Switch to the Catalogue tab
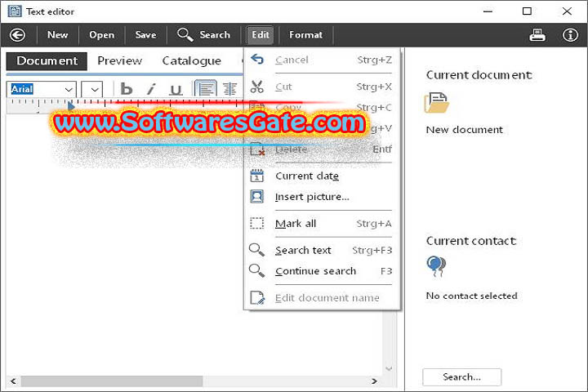This screenshot has width=588, height=392. pos(191,61)
